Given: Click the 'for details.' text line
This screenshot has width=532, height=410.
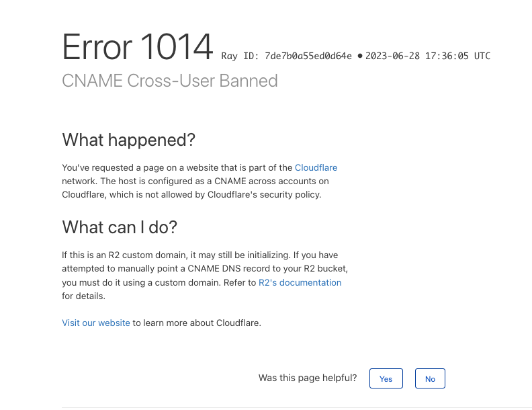Looking at the screenshot, I should [83, 296].
